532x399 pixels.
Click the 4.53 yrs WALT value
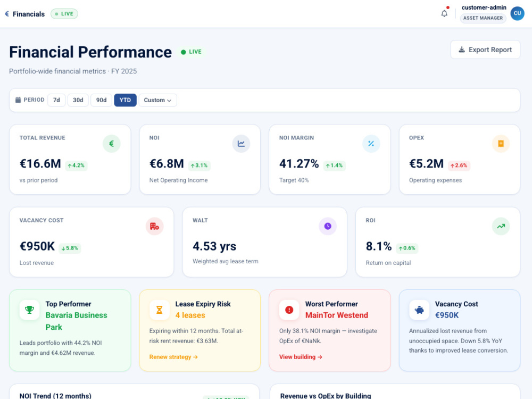pos(214,246)
